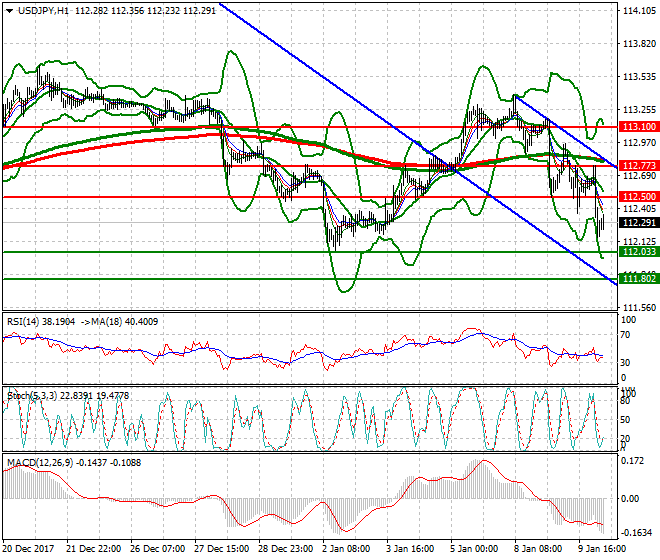Select the current price label 112.291

click(x=639, y=222)
